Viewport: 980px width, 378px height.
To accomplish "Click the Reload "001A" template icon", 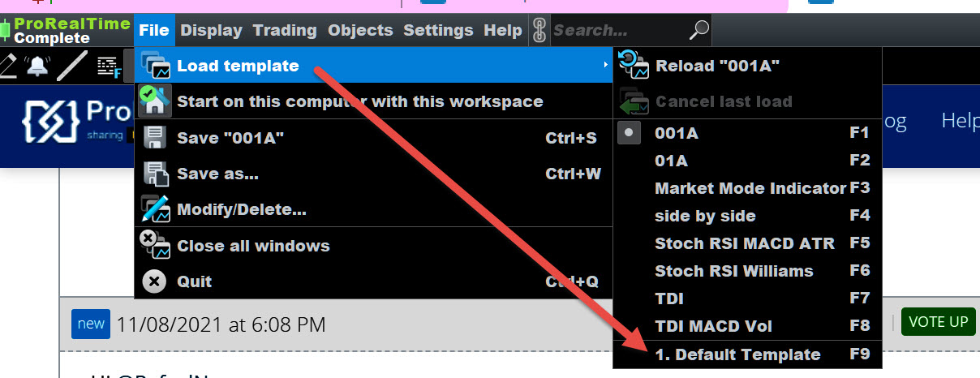I will pyautogui.click(x=633, y=65).
